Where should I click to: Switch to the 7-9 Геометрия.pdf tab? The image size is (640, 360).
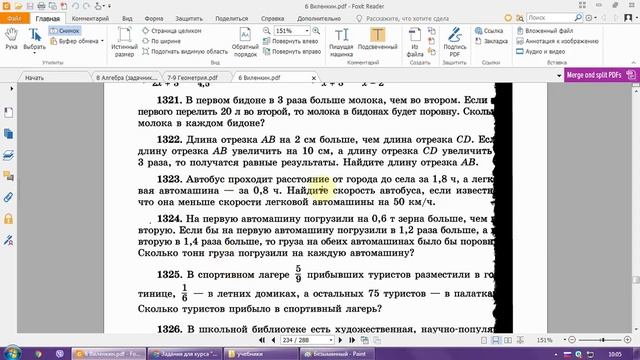pos(193,77)
